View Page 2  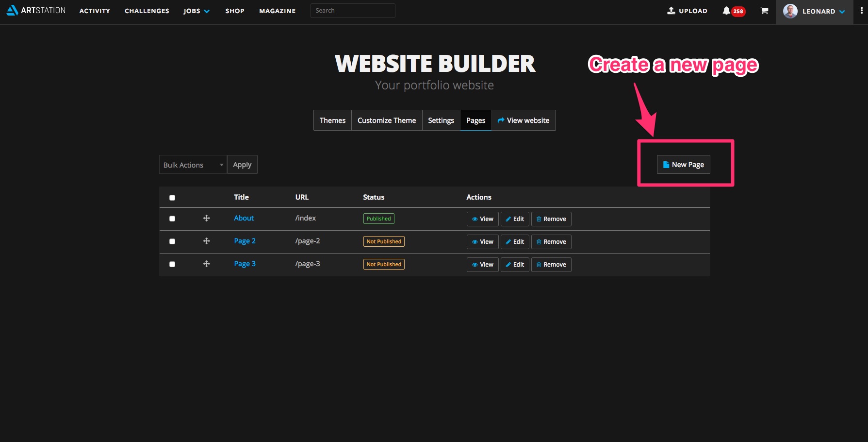click(483, 242)
